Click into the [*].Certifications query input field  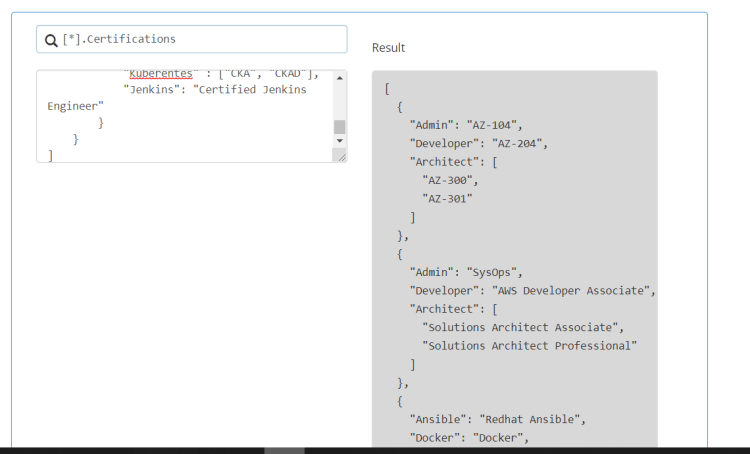click(x=191, y=39)
